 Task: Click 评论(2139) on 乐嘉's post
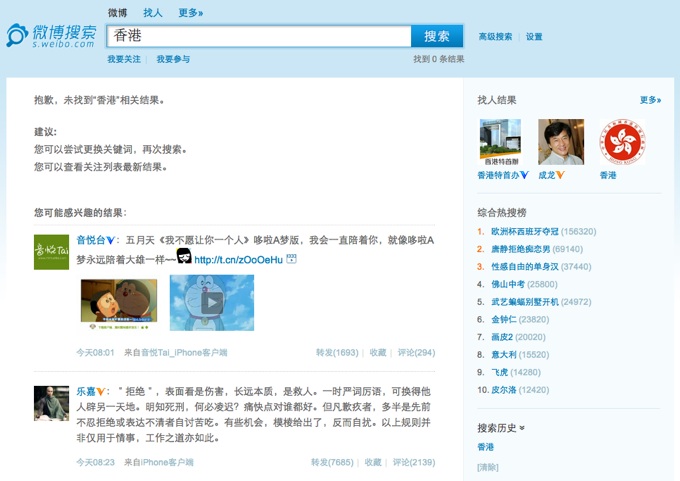[x=414, y=462]
